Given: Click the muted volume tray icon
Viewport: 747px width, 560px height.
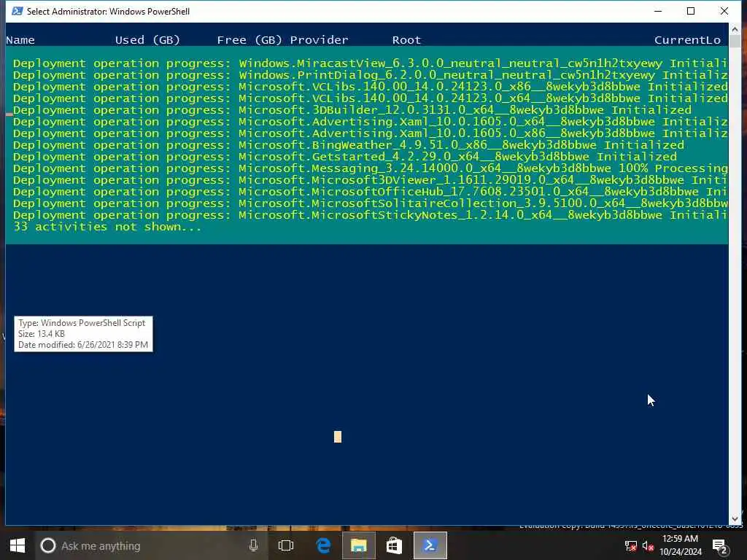Looking at the screenshot, I should [x=648, y=546].
